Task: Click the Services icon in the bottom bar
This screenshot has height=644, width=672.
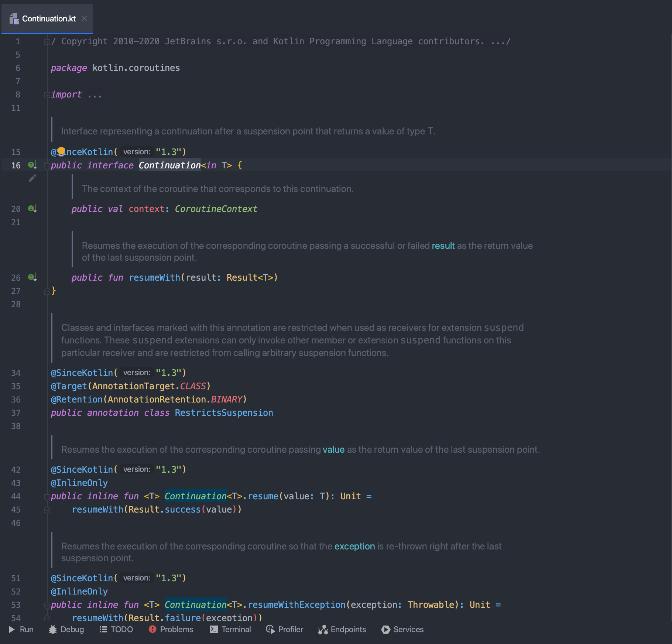Action: tap(386, 629)
